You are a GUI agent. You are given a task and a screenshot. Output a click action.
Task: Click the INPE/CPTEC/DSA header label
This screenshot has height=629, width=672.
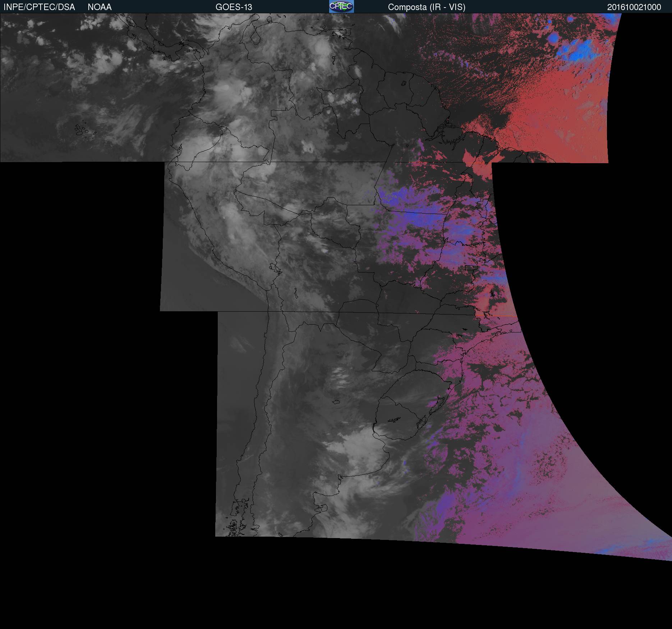(39, 7)
